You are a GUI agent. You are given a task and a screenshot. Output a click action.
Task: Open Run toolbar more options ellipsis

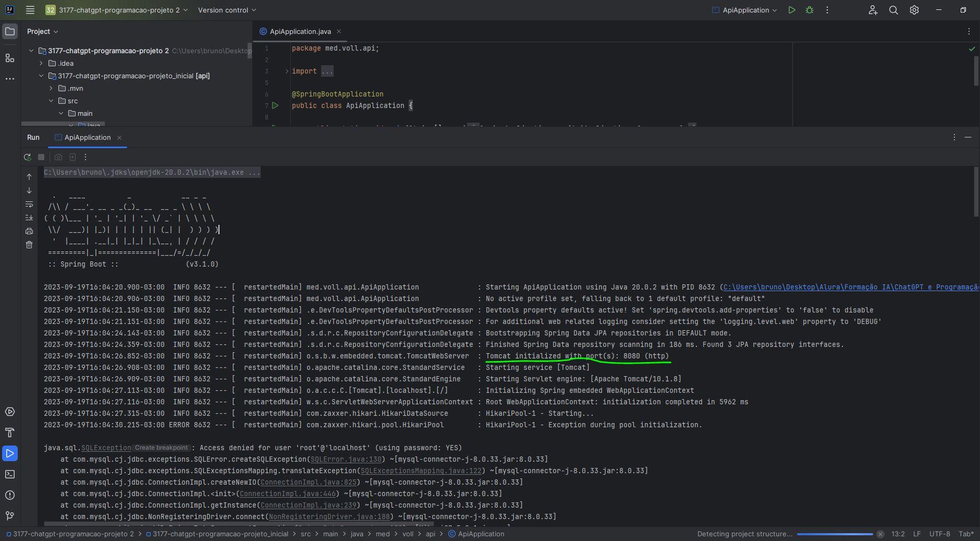point(85,157)
